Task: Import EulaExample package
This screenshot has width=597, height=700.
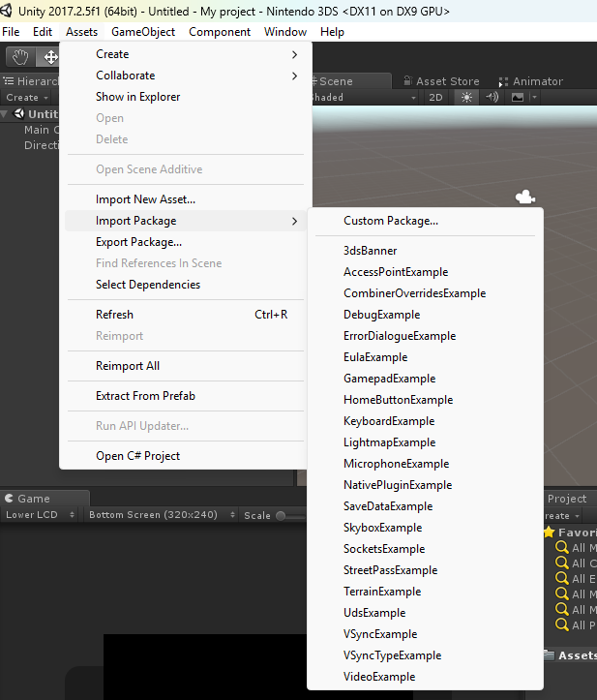Action: [425, 357]
